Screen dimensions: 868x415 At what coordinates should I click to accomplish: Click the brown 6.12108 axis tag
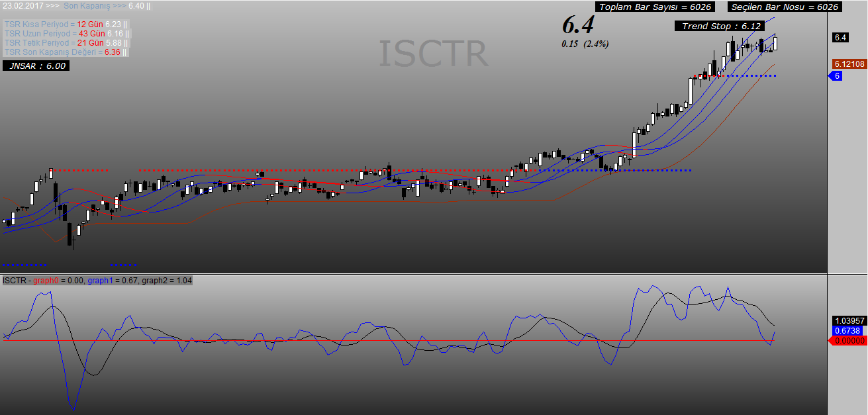coord(848,64)
